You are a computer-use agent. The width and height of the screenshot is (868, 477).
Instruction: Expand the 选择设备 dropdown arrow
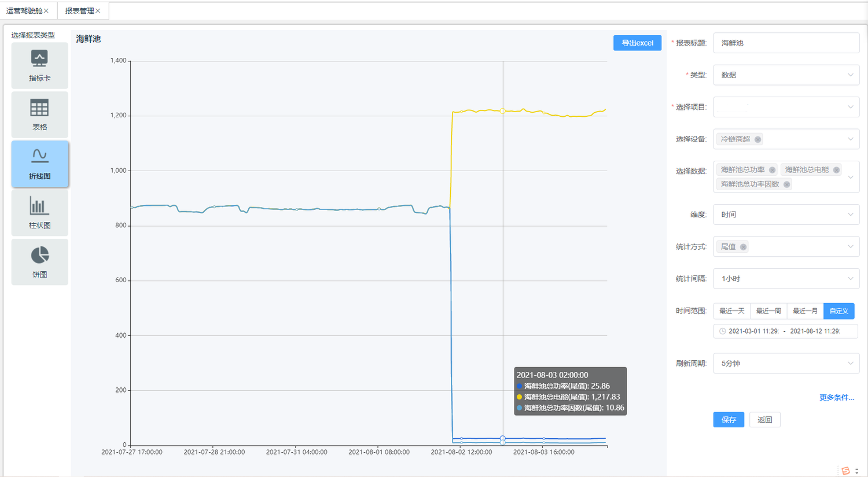(x=850, y=139)
